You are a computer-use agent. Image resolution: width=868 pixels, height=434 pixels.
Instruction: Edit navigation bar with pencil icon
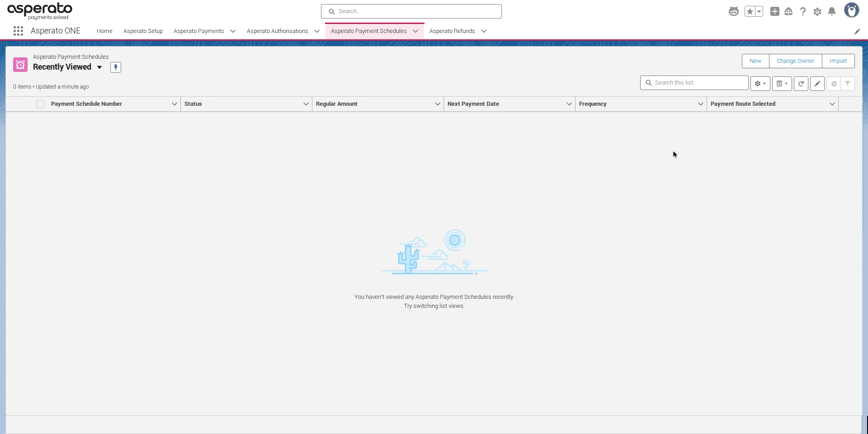point(857,31)
